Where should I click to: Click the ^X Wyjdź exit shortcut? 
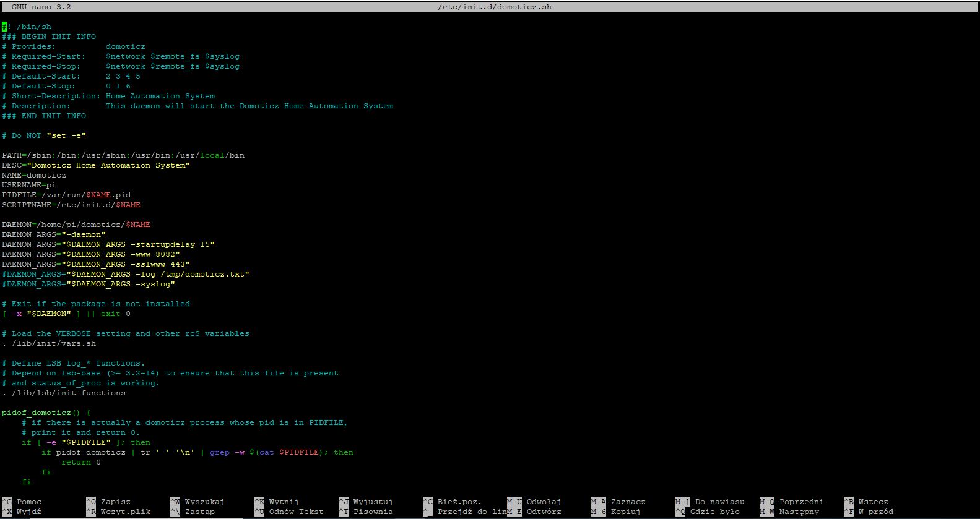[x=22, y=512]
